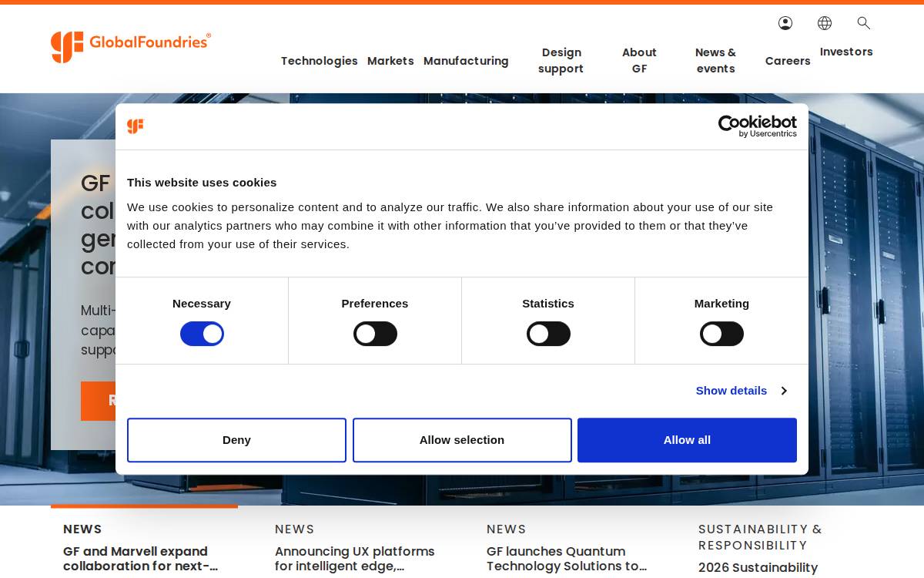This screenshot has height=578, width=924.
Task: Open the Manufacturing menu
Action: click(x=466, y=61)
